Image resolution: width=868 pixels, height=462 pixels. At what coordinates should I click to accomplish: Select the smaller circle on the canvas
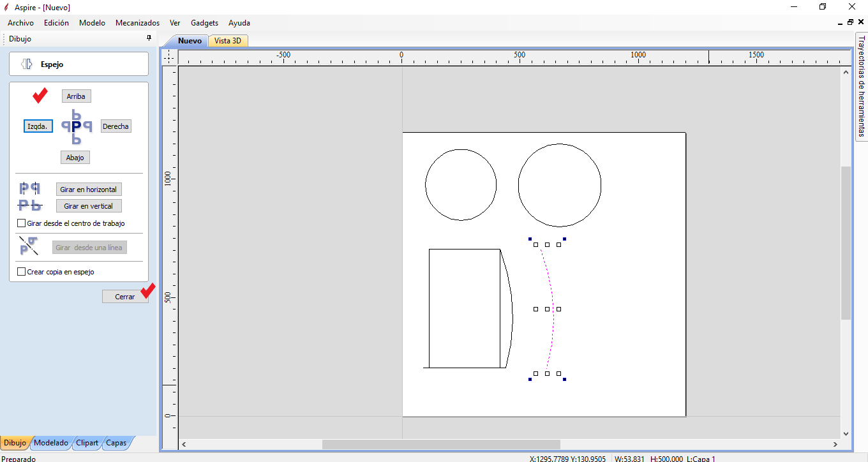[x=461, y=185]
